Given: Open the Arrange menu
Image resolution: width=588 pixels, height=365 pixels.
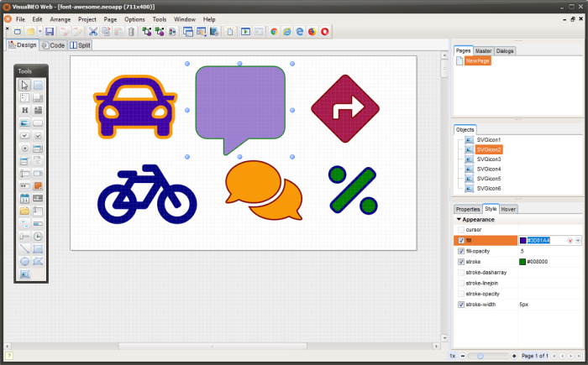Looking at the screenshot, I should coord(60,18).
